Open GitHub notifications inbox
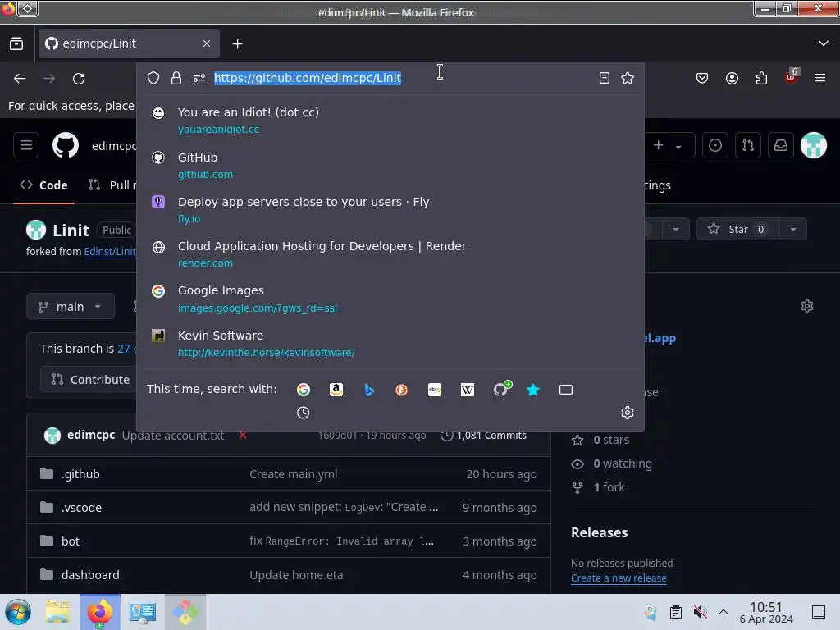 coord(781,145)
